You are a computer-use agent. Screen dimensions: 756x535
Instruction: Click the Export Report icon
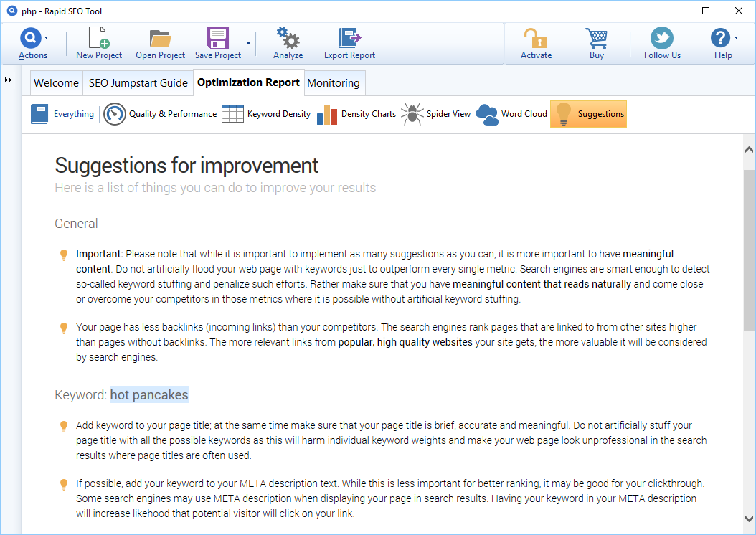tap(349, 38)
